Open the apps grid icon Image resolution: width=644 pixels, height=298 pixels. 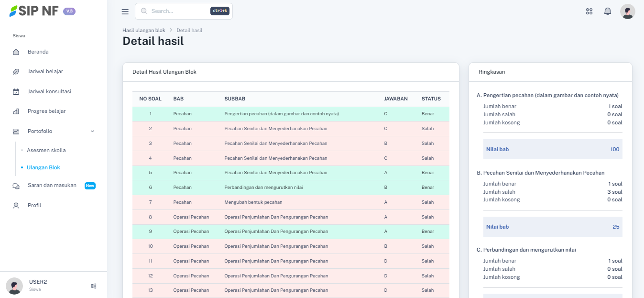click(x=589, y=11)
